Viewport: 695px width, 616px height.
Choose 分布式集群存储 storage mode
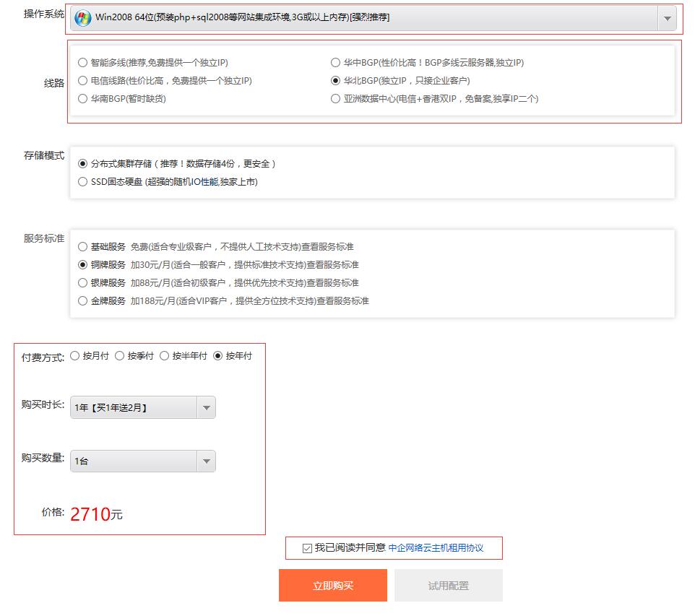(x=83, y=164)
